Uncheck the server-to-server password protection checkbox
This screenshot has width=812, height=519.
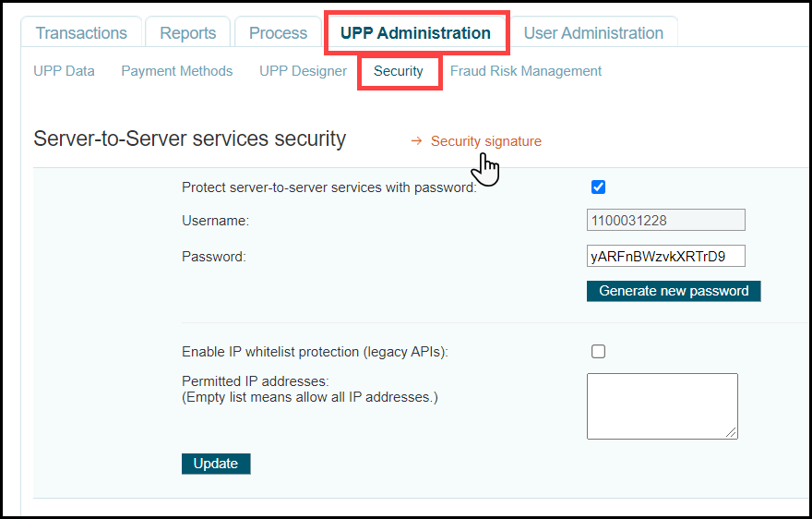click(x=598, y=187)
